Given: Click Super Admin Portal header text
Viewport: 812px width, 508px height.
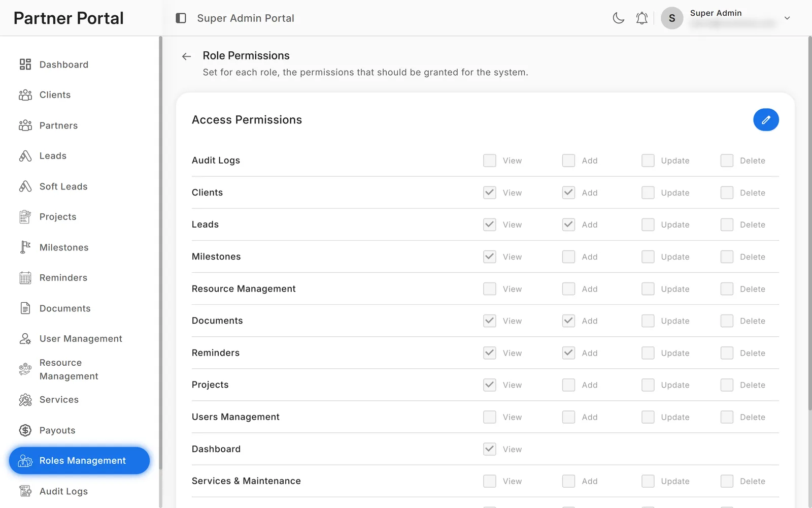Looking at the screenshot, I should [246, 18].
